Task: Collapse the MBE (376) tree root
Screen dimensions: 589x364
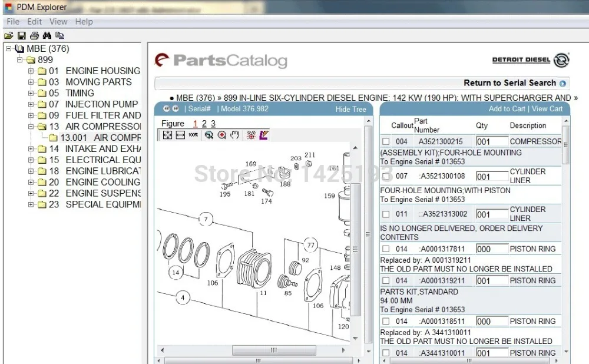Action: pyautogui.click(x=9, y=49)
